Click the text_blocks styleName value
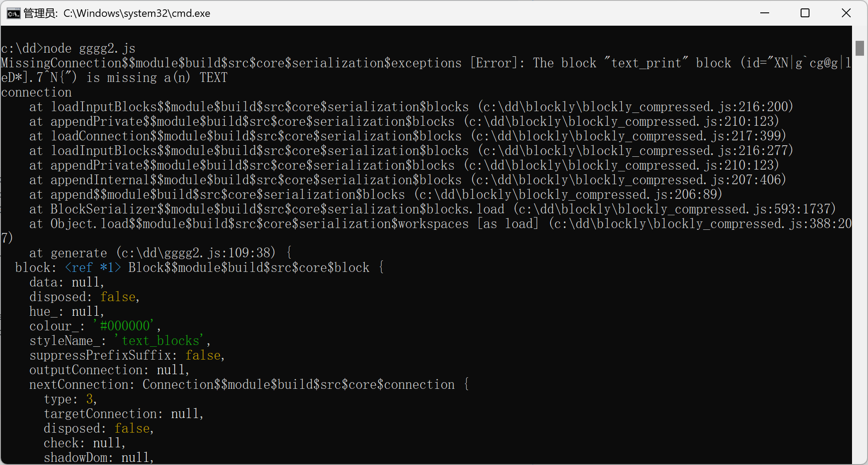This screenshot has height=465, width=868. (x=160, y=340)
